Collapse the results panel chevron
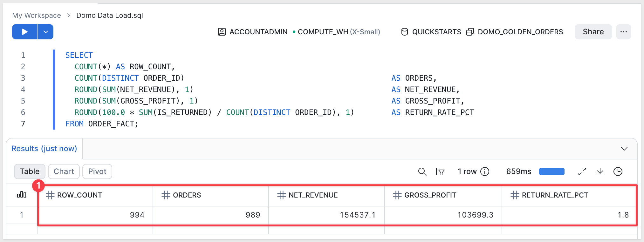This screenshot has height=242, width=644. point(624,149)
